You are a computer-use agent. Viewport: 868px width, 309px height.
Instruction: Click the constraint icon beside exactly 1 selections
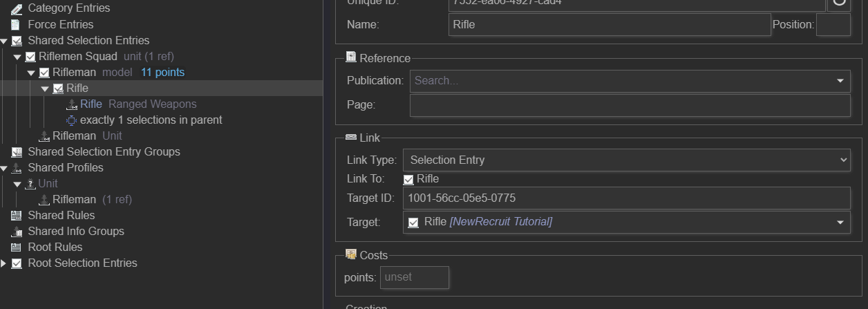coord(72,120)
